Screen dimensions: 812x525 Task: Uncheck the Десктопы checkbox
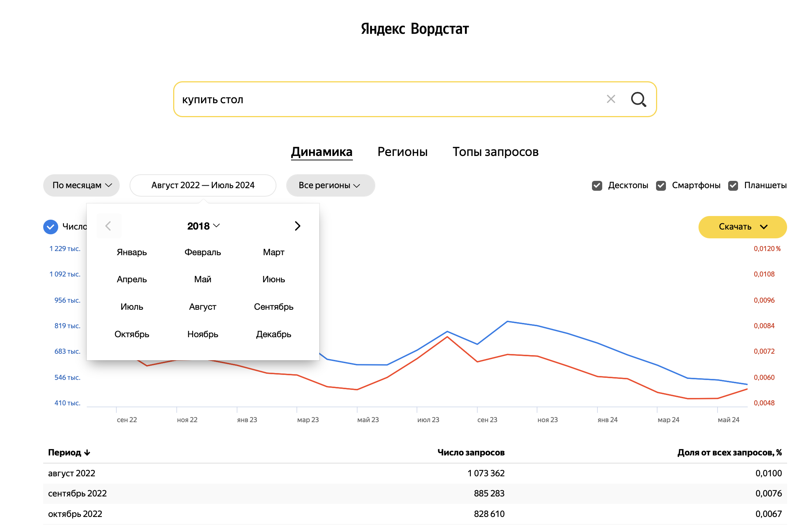[597, 186]
